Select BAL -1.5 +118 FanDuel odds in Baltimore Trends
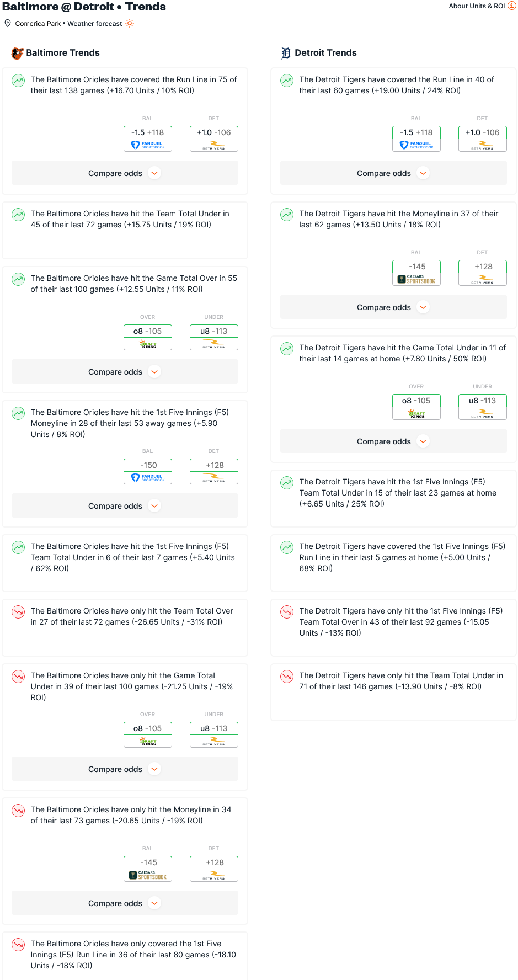518x980 pixels. click(x=148, y=139)
